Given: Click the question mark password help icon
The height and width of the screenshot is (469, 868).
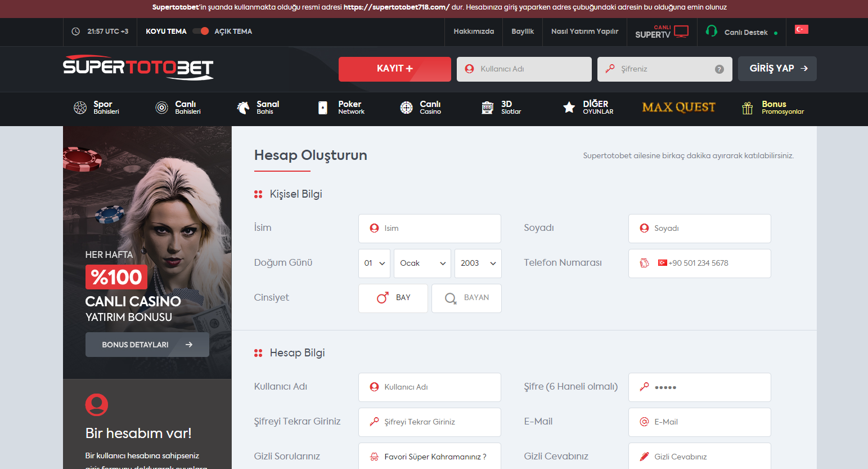Looking at the screenshot, I should coord(719,69).
